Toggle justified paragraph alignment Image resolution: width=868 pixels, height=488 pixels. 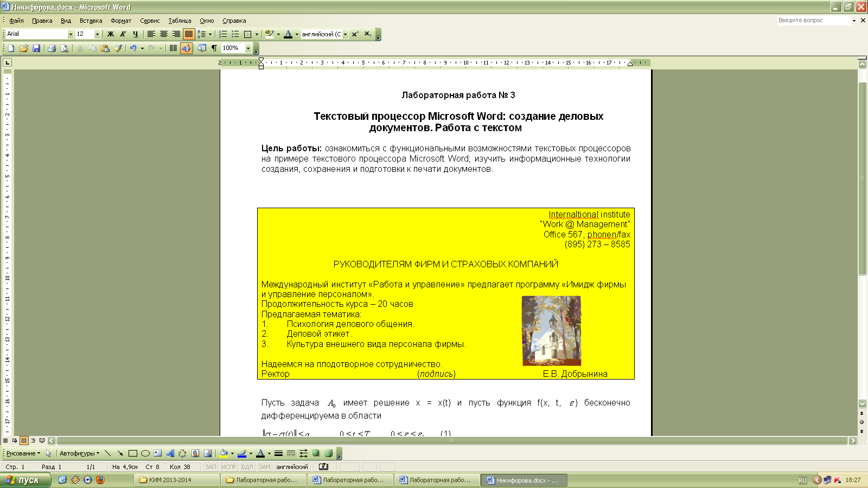pyautogui.click(x=189, y=34)
